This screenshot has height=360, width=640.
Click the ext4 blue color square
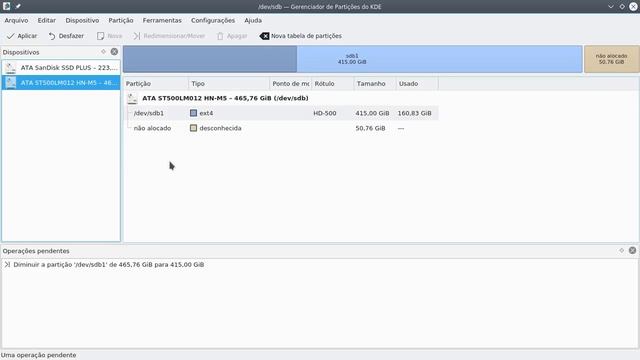(193, 113)
